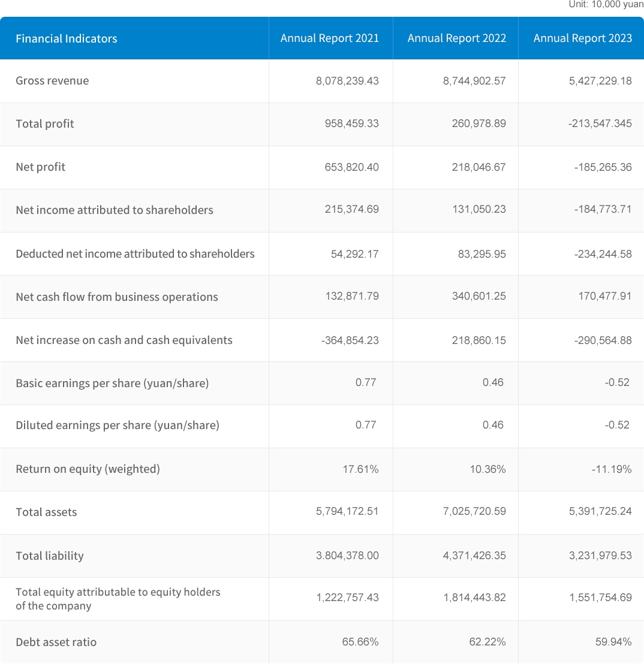Select 2023 debt asset ratio 59.94%
Screen dimensions: 644x664
[613, 642]
